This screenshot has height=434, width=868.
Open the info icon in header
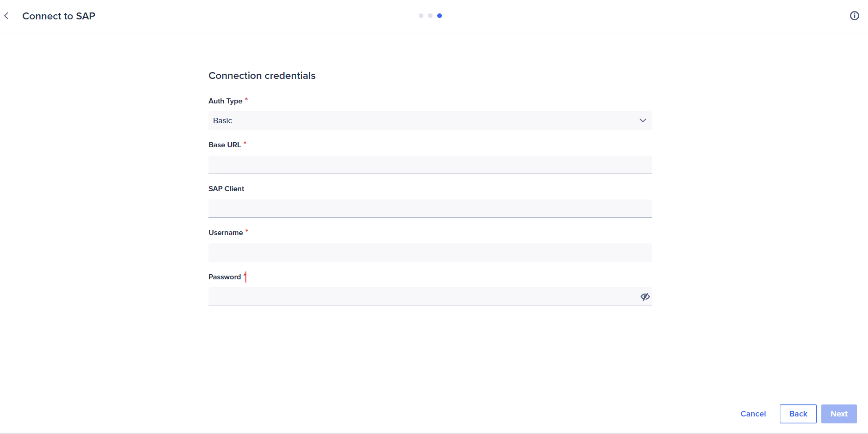click(854, 16)
